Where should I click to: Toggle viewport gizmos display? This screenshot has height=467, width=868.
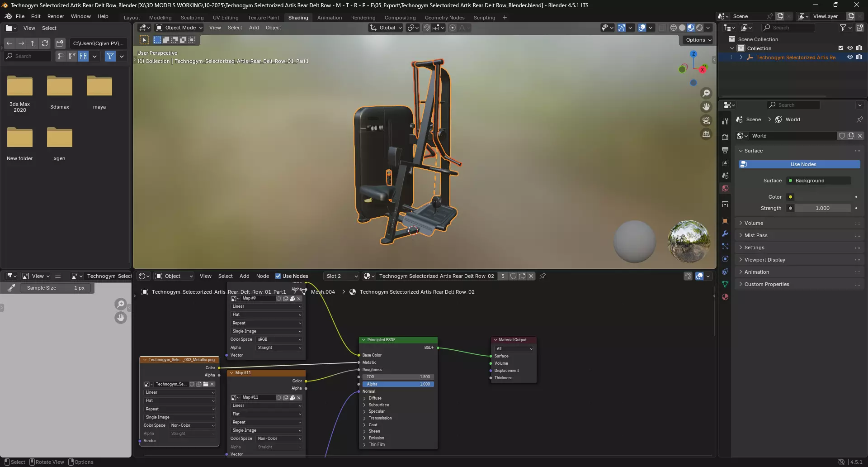[622, 28]
